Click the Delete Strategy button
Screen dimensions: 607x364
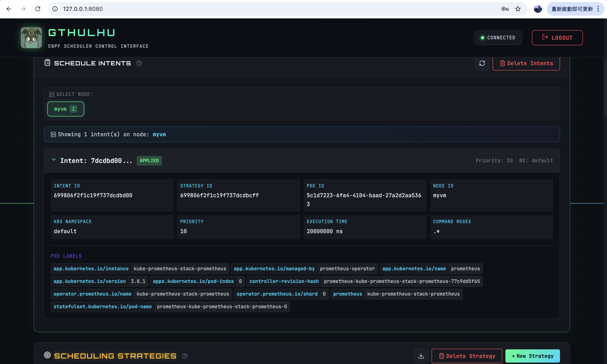click(x=467, y=356)
